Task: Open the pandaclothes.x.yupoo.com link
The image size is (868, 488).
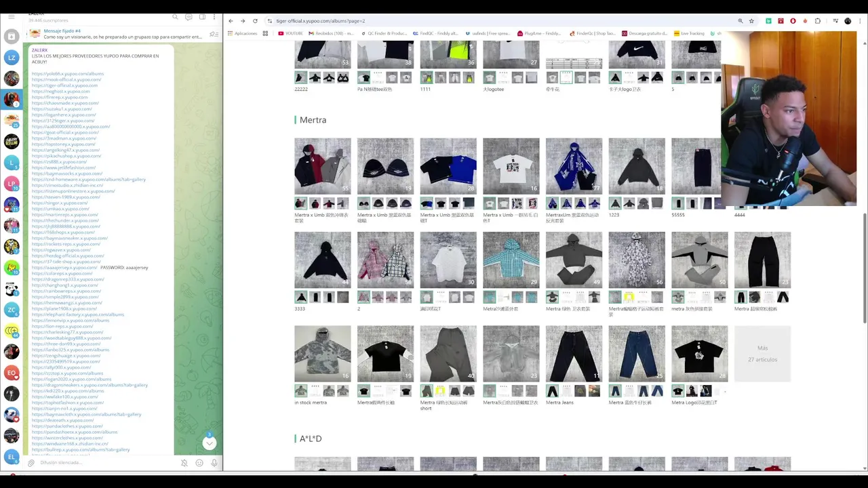Action: [x=67, y=426]
